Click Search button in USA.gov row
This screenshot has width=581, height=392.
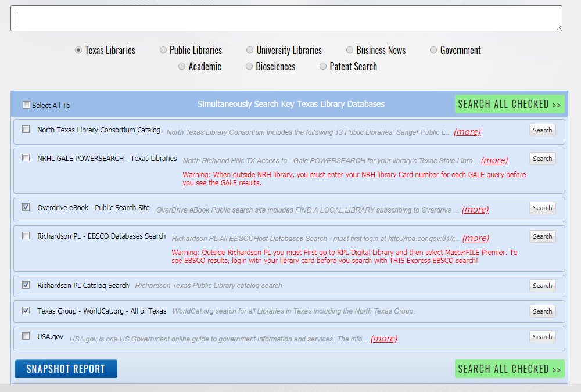tap(543, 337)
